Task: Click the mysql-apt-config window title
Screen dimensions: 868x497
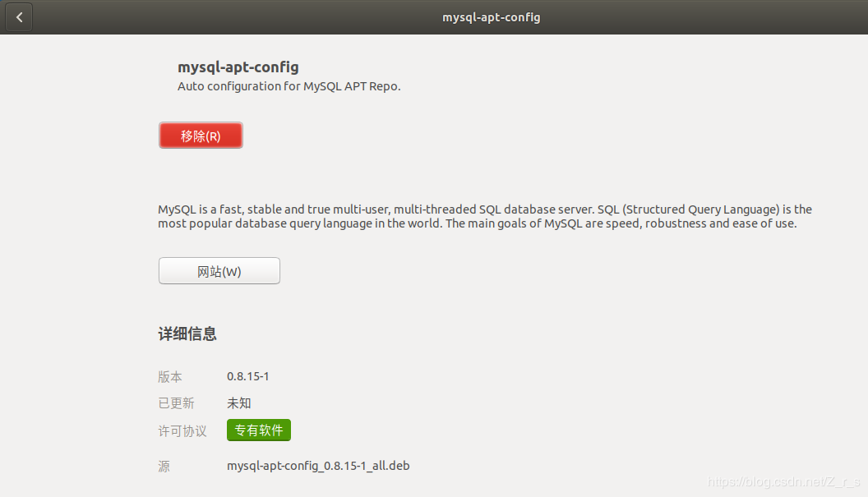Action: tap(491, 17)
